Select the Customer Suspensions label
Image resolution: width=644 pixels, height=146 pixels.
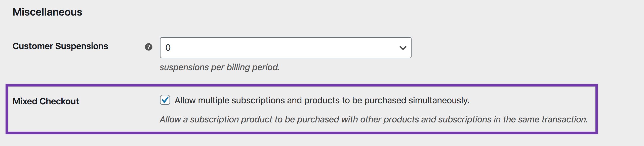[60, 46]
